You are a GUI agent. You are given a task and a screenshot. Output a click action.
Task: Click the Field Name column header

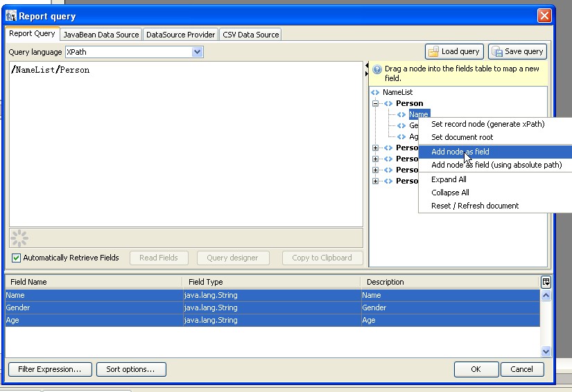94,282
